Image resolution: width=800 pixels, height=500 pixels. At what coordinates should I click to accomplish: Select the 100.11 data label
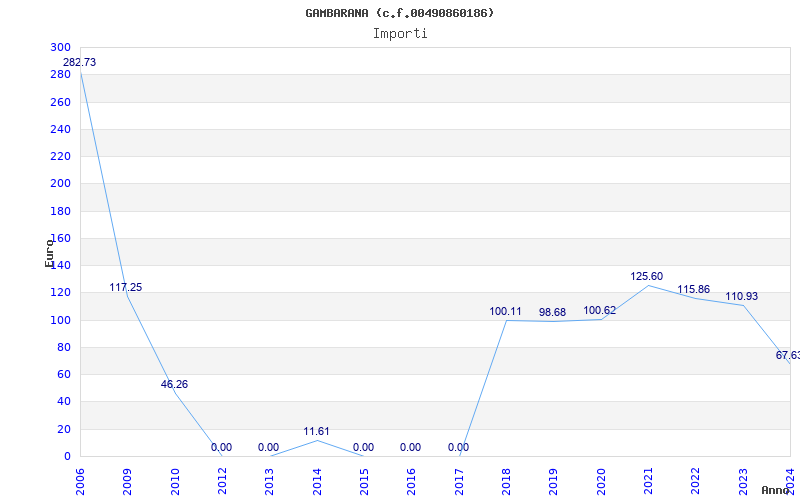[x=506, y=311]
